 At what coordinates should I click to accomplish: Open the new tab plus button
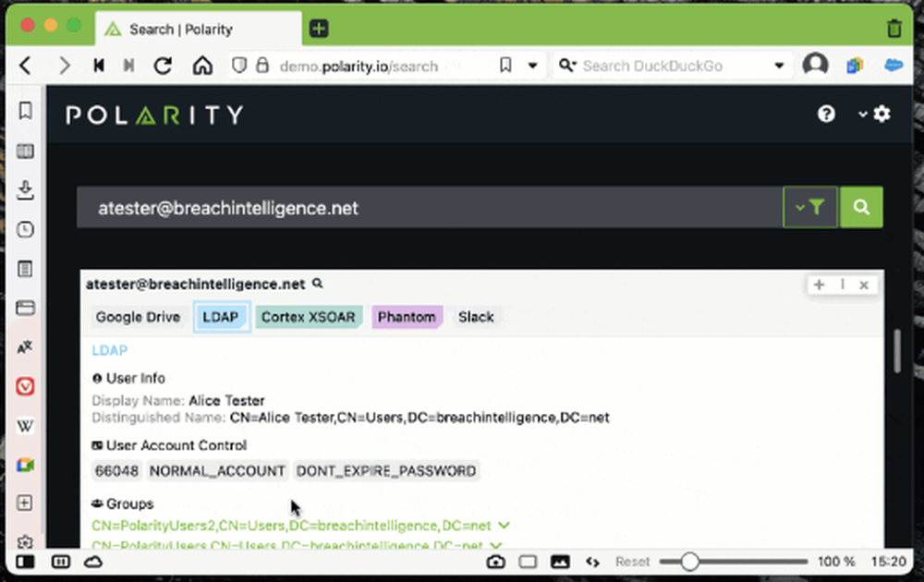[x=319, y=29]
